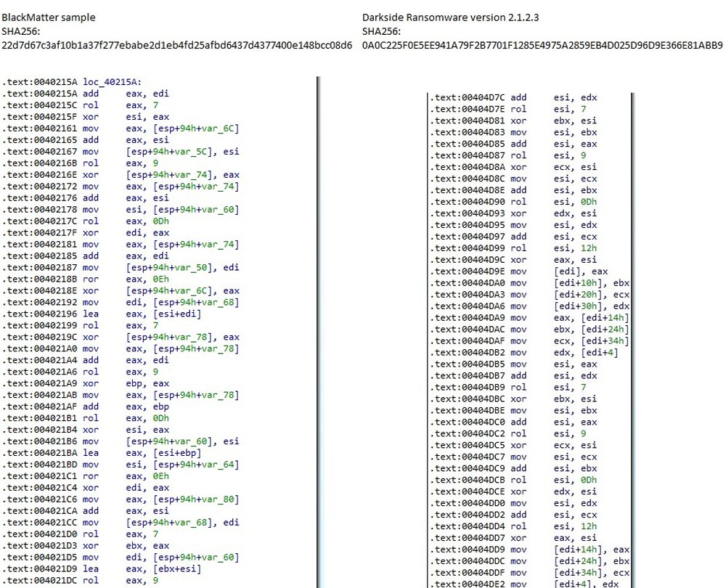Click Darkside row 00404DDF mov [edi+34h], ecx
Viewport: 726px width, 588px height.
pyautogui.click(x=530, y=573)
